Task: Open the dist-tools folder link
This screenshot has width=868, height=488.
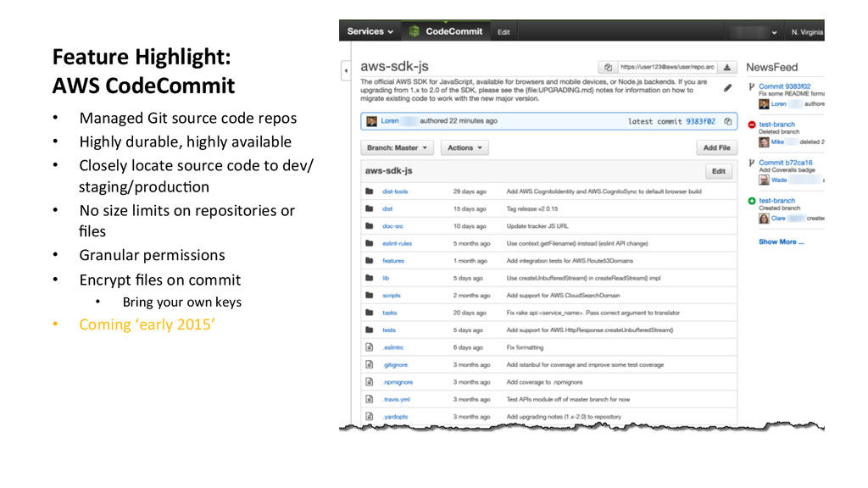Action: click(395, 191)
